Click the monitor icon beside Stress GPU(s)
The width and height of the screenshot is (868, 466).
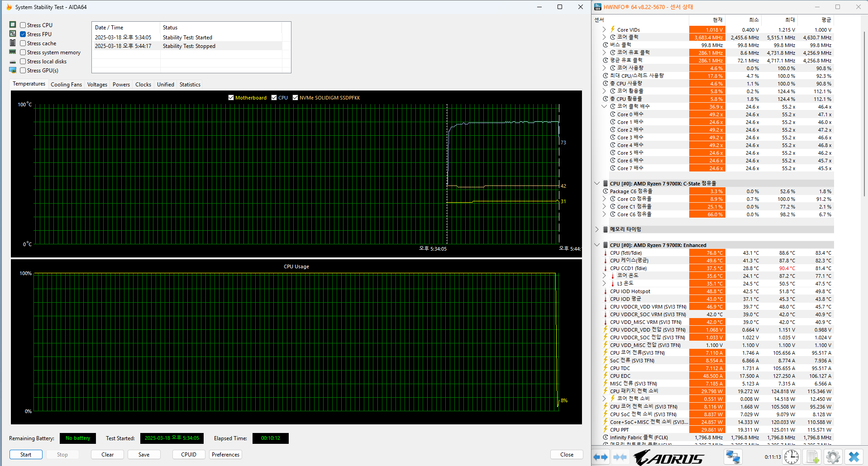point(13,70)
